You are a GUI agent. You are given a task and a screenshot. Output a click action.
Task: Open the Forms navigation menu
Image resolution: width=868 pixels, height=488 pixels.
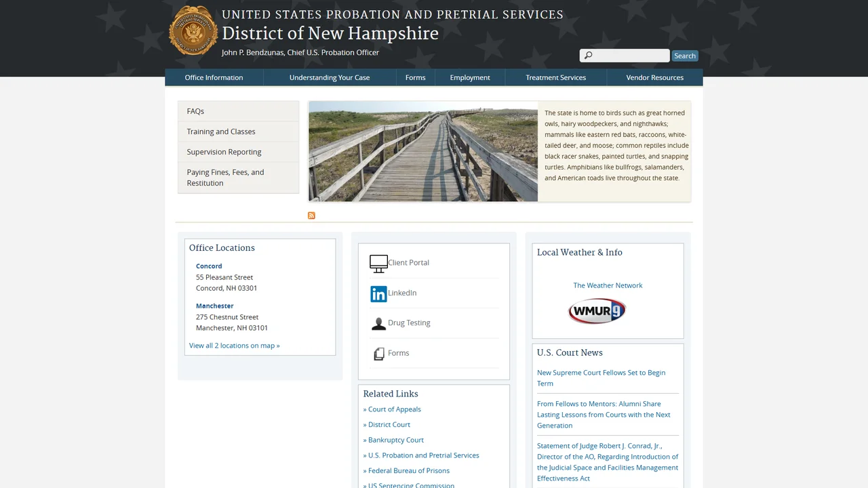(415, 77)
